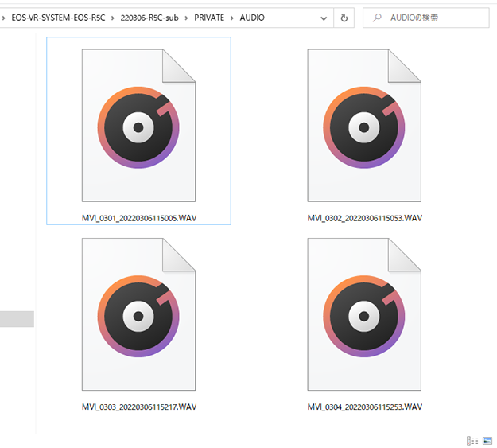
Task: Expand the chevron after EOS-VR-SYSTEM-EOS-R5C
Action: pyautogui.click(x=111, y=18)
